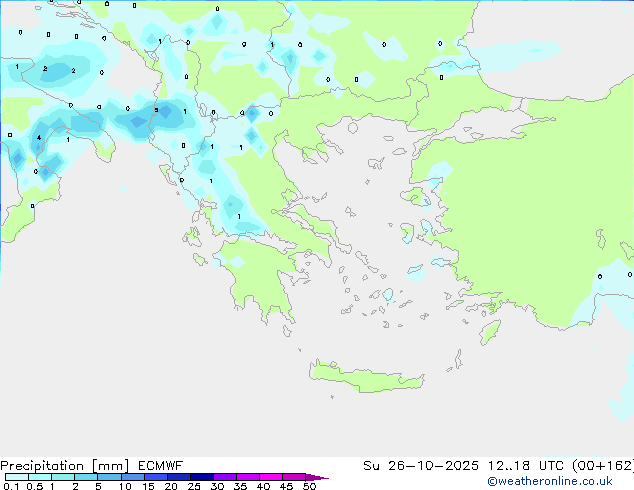Viewport: 634px width, 490px height.
Task: Select the 2–5 mm legend swatch
Action: [86, 477]
